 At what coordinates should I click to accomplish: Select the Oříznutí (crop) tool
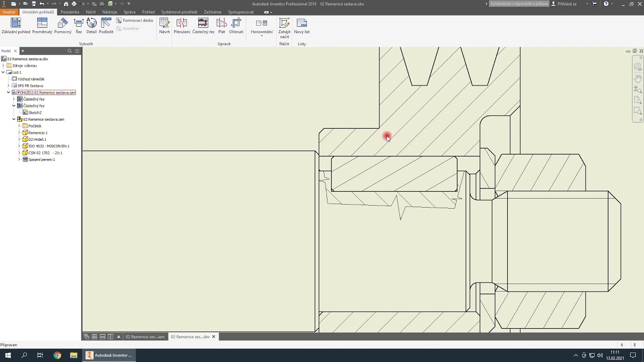(x=236, y=26)
